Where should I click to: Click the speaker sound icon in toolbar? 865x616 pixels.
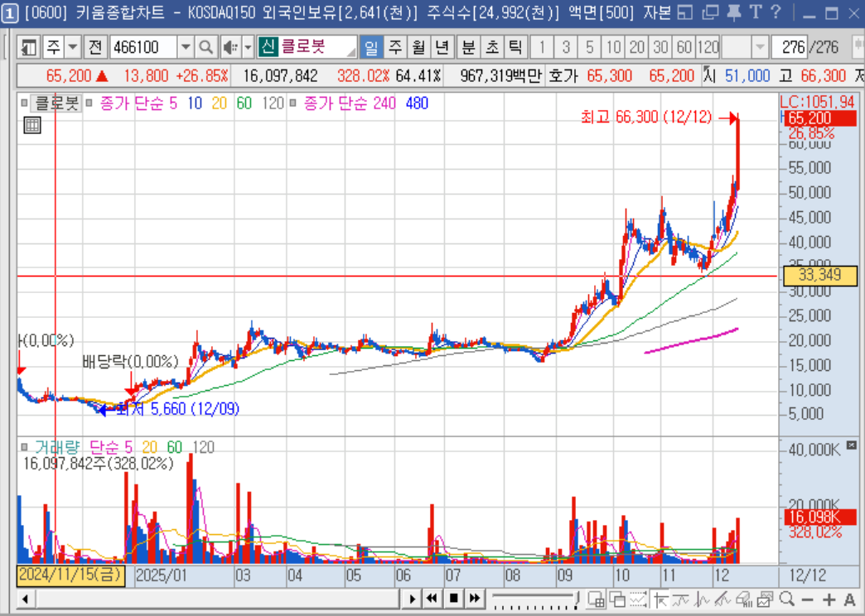coord(230,48)
